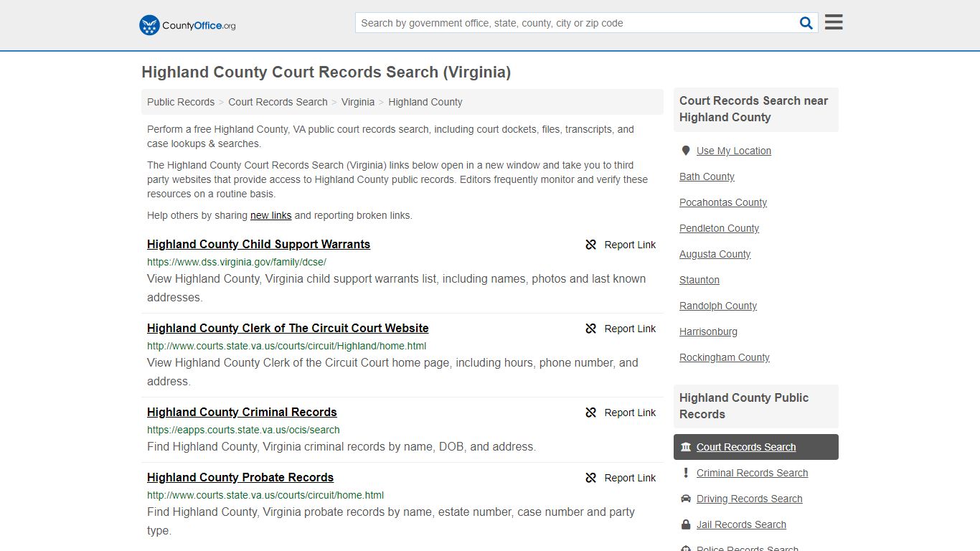Click the search magnifier icon

(x=806, y=22)
